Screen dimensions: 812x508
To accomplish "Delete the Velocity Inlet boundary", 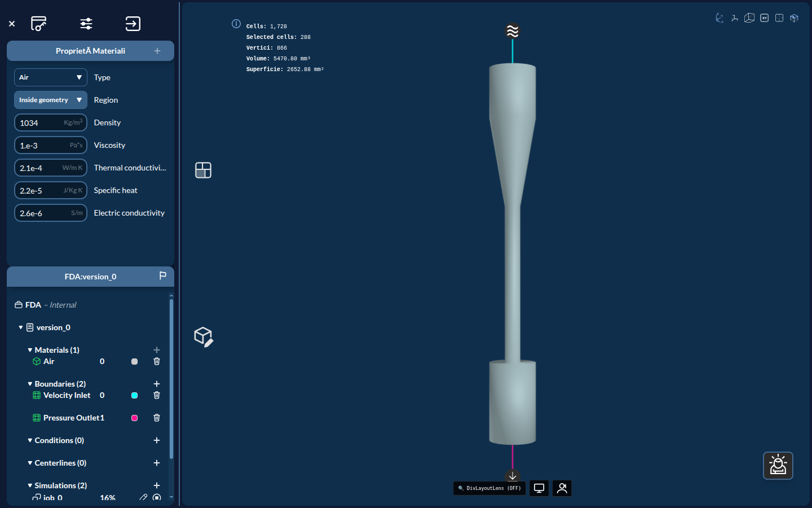I will (157, 395).
